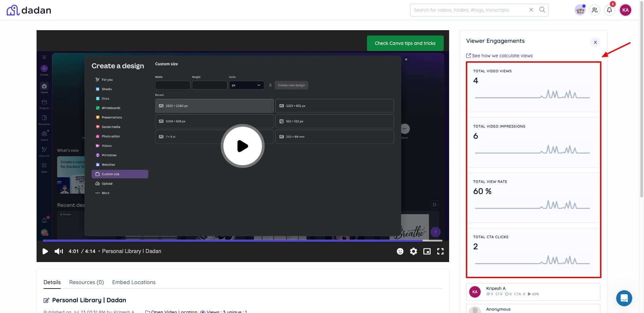Image resolution: width=644 pixels, height=313 pixels.
Task: Open the gift box rewards icon
Action: [x=580, y=10]
